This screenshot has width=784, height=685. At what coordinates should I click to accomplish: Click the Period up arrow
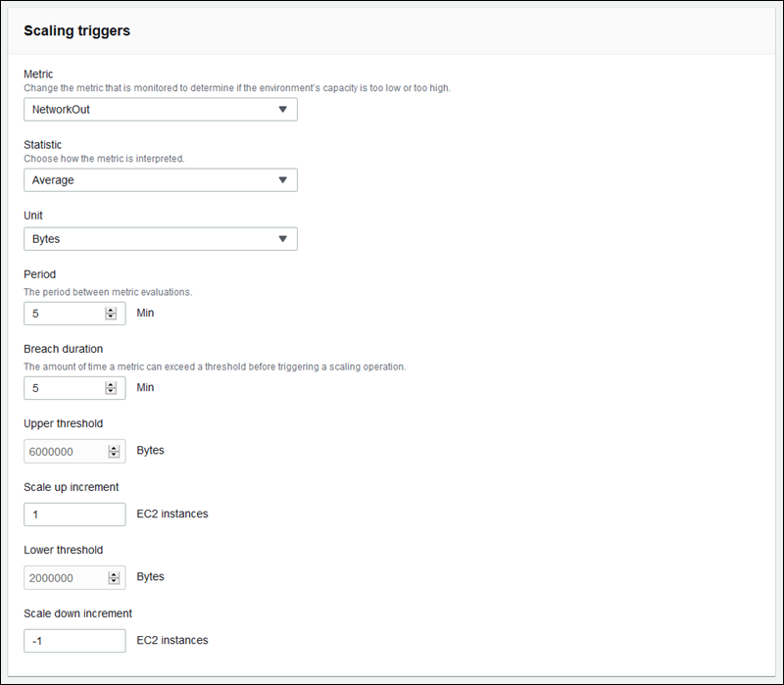click(111, 310)
